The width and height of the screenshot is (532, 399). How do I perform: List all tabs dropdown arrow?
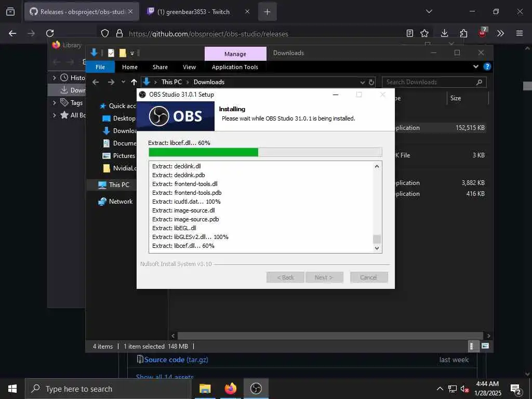click(429, 11)
